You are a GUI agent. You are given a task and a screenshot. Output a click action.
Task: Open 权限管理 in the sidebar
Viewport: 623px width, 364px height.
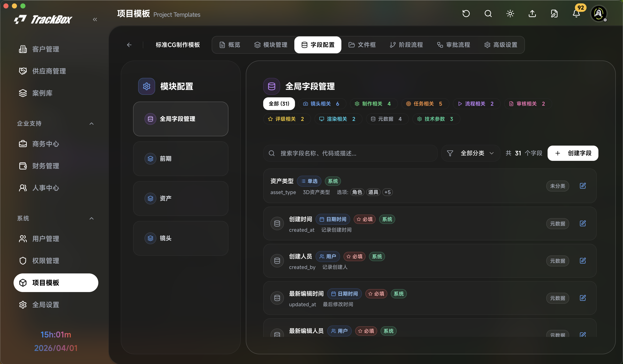56,261
